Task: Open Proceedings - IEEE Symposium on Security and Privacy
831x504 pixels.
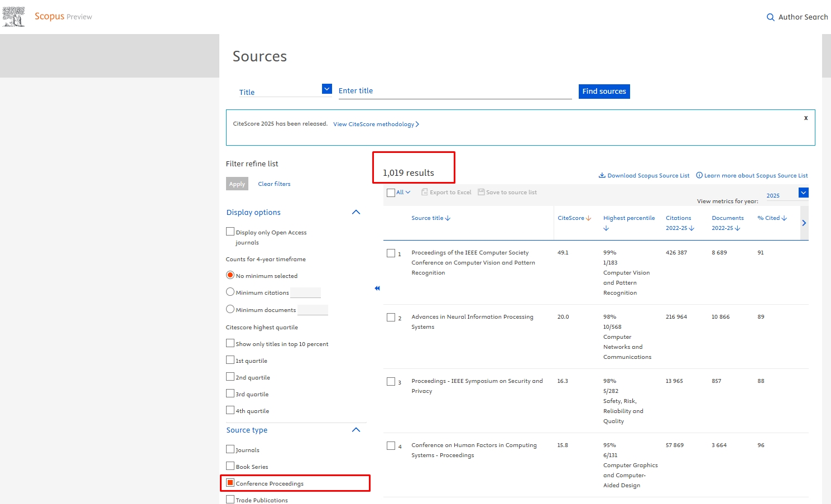Action: coord(477,386)
